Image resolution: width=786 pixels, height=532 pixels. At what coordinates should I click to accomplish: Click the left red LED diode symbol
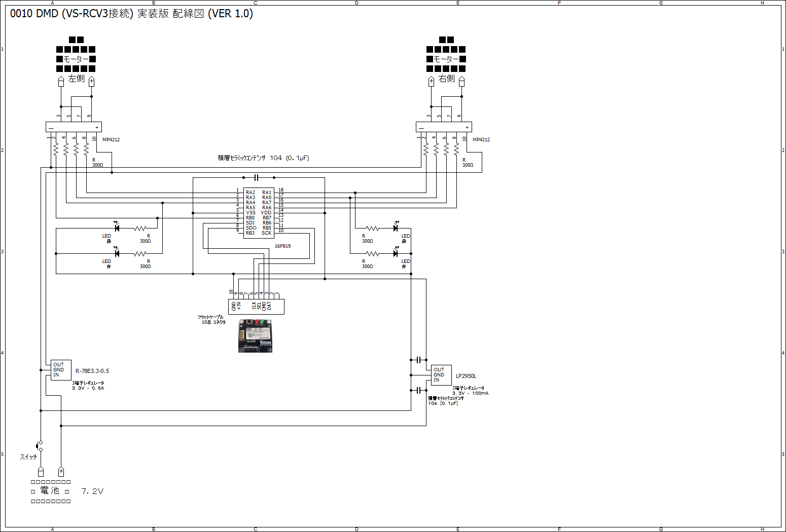tap(117, 253)
